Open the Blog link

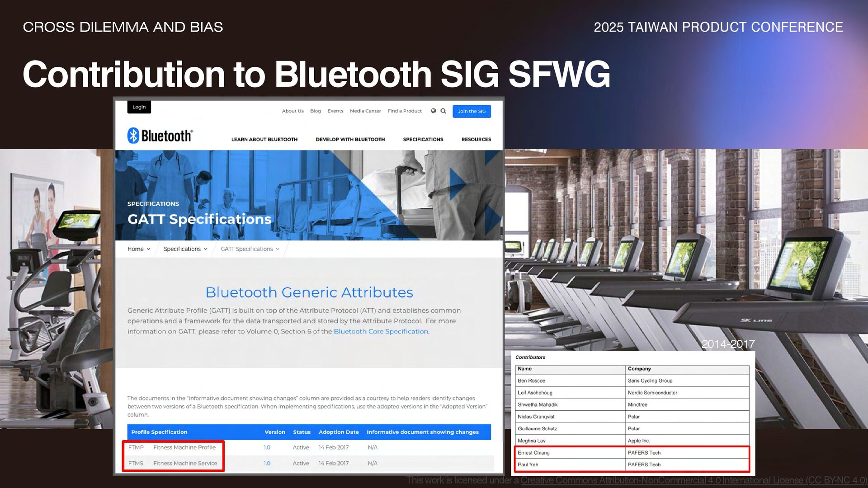click(x=316, y=111)
